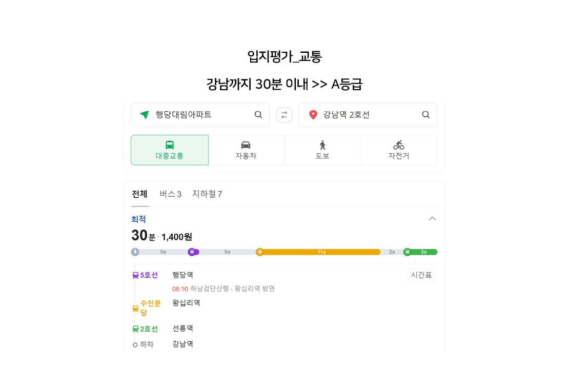Open the 시간표 timetable button
The height and width of the screenshot is (392, 569).
pos(421,275)
